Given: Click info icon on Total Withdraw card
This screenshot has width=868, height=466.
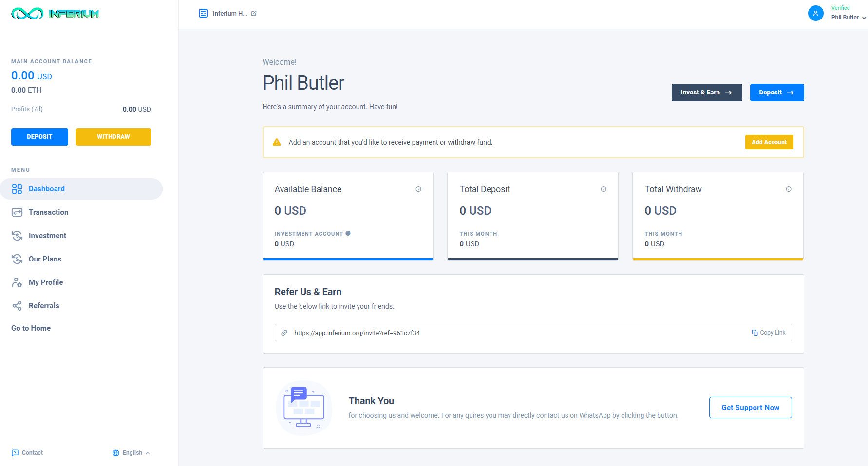Looking at the screenshot, I should click(789, 189).
